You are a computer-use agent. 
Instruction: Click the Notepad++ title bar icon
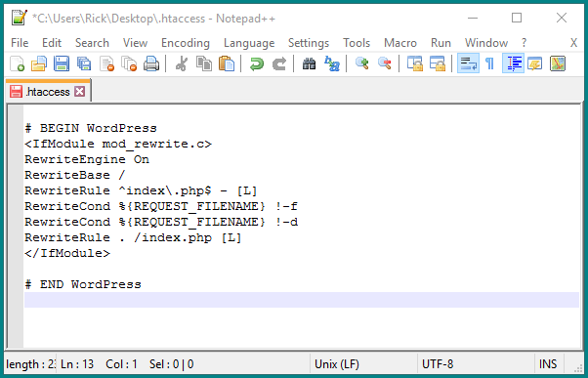pos(19,18)
